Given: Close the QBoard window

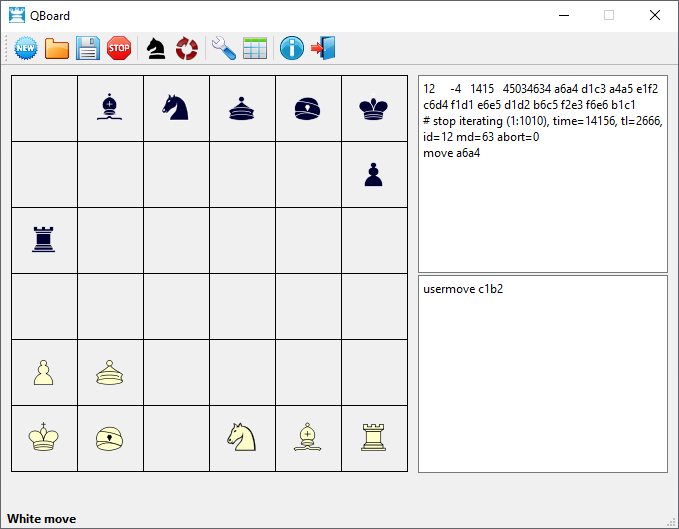Looking at the screenshot, I should [x=655, y=15].
